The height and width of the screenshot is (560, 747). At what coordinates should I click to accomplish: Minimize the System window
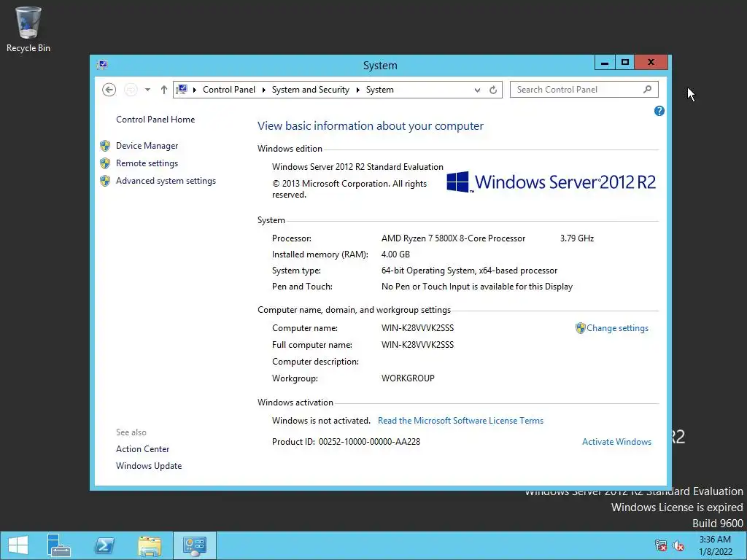pos(605,63)
